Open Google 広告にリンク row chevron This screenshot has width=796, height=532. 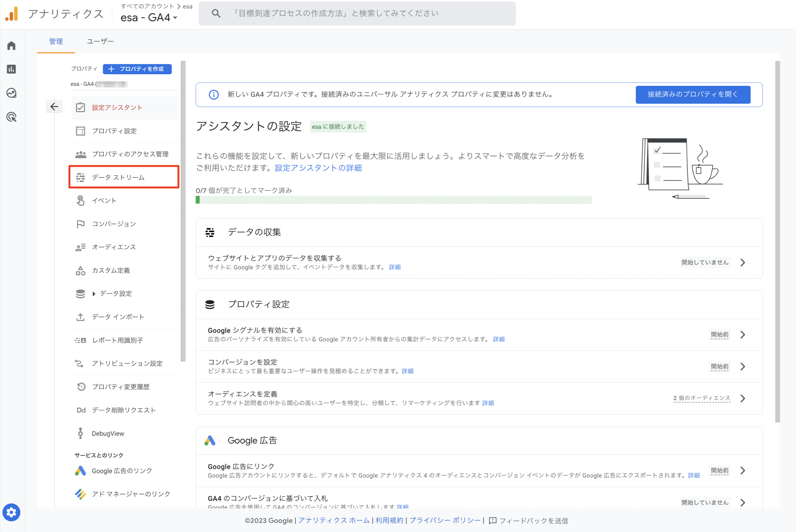click(743, 471)
